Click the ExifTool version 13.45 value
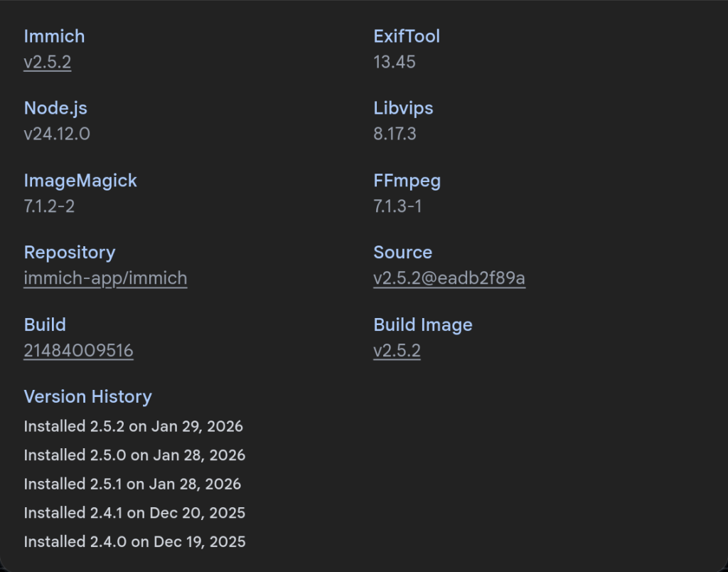Viewport: 728px width, 572px height. (x=395, y=62)
